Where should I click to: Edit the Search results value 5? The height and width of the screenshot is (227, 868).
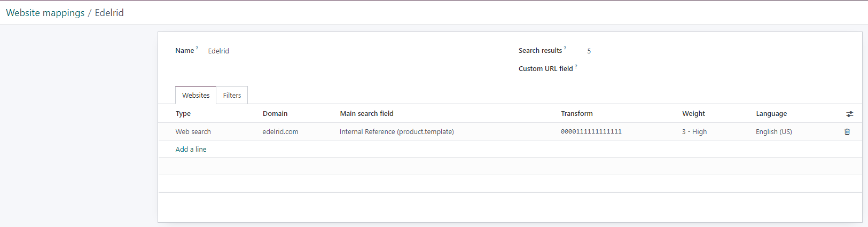716,51
